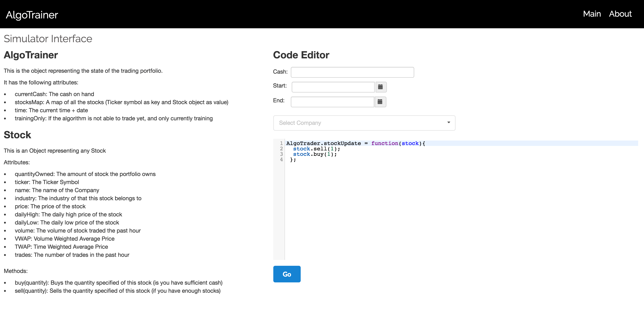Viewport: 644px width, 321px height.
Task: Click the Select Company dropdown arrow
Action: (449, 123)
